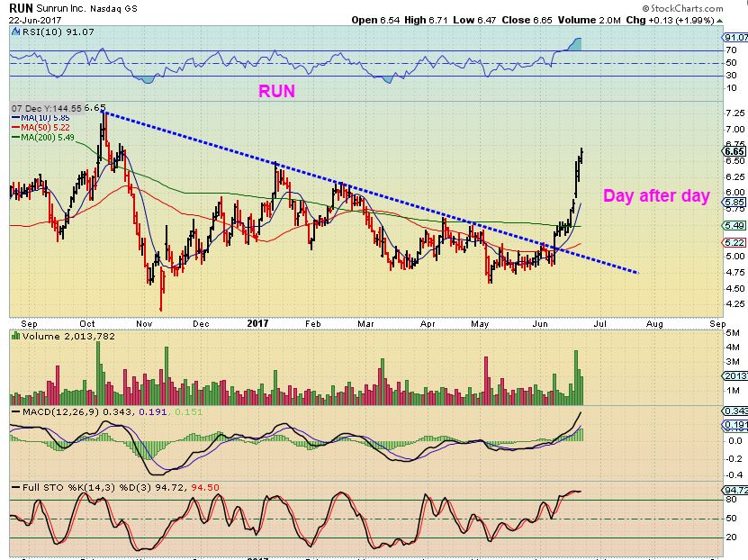Click the 6.25 price axis label
The height and width of the screenshot is (560, 748).
pos(735,177)
